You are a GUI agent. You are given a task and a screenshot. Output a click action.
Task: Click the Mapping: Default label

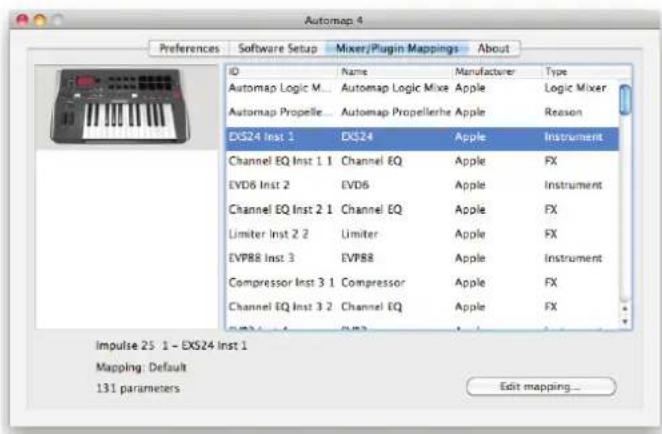click(141, 367)
